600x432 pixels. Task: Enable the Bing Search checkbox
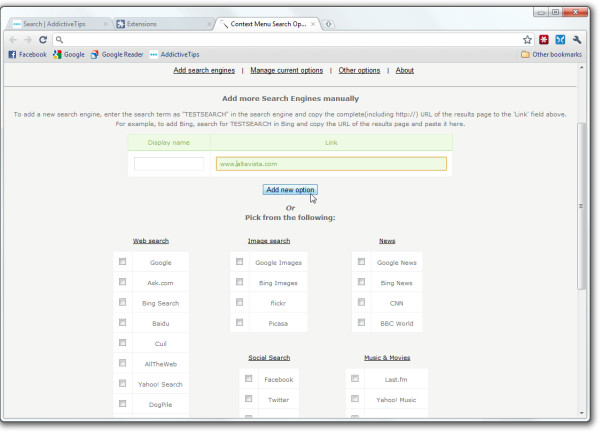tap(122, 302)
